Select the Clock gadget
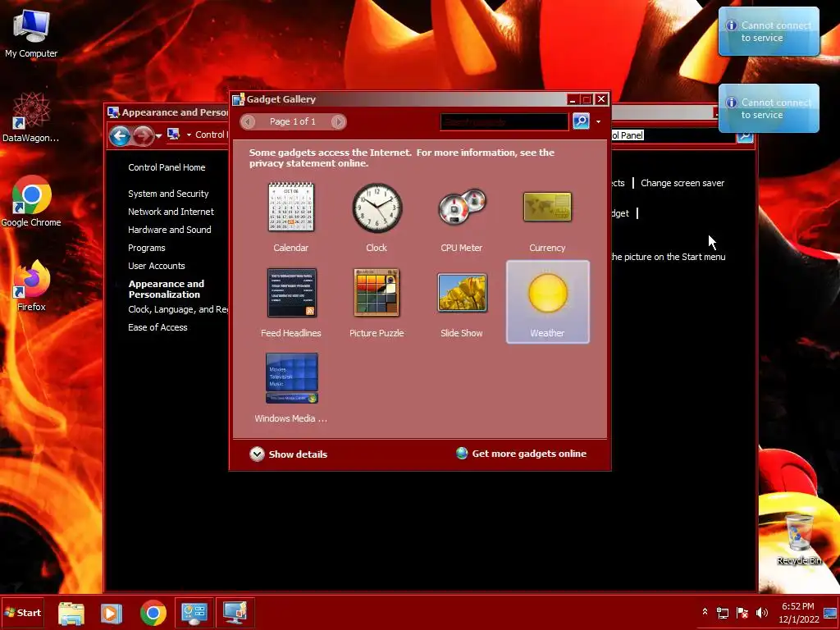 click(377, 217)
